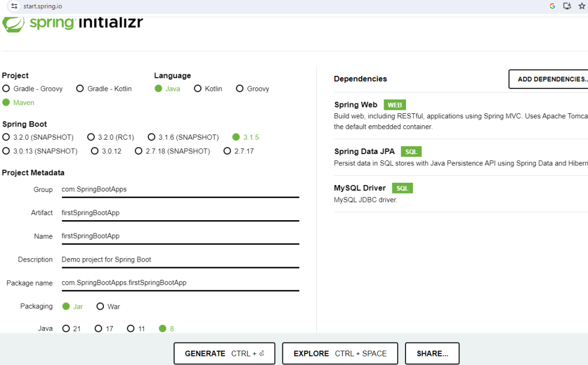Click the WEB tag next to Spring Web
The image size is (588, 365).
point(395,105)
